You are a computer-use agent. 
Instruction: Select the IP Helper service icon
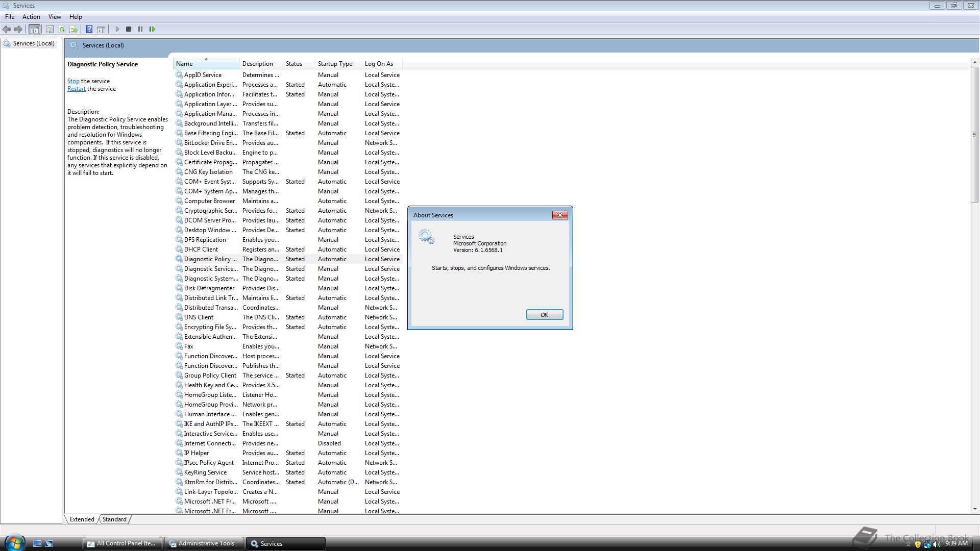179,453
